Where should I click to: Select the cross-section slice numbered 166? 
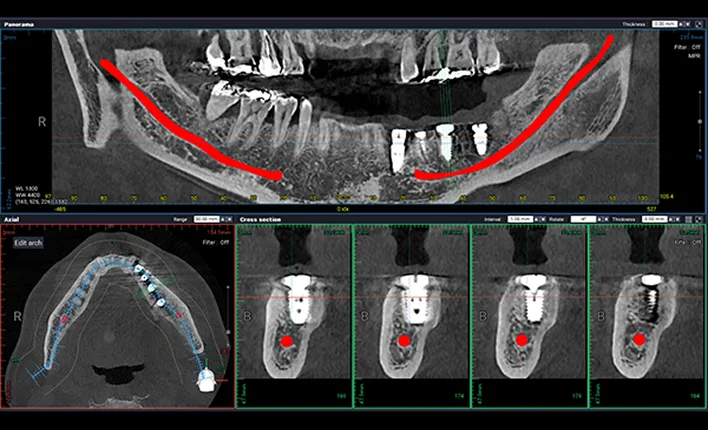[294, 316]
